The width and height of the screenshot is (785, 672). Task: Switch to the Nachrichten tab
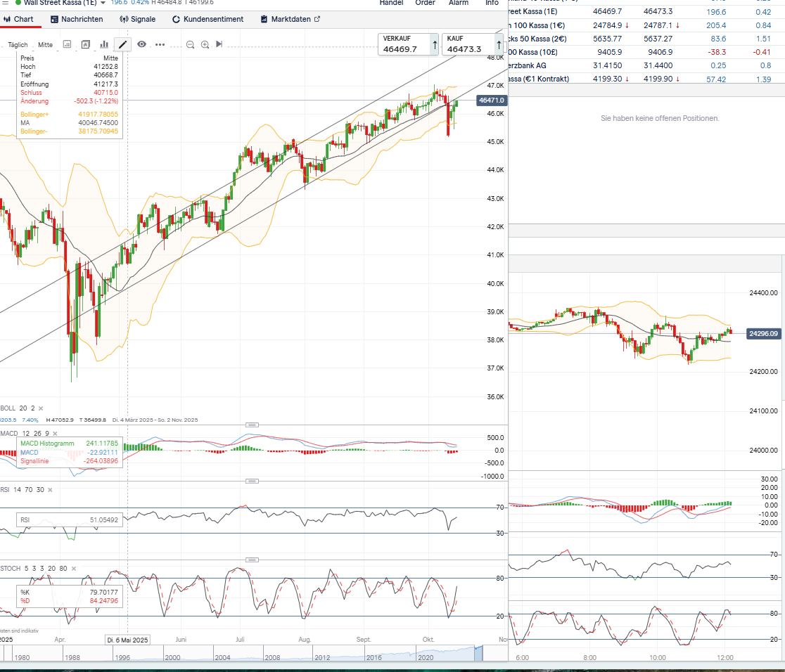[x=76, y=19]
